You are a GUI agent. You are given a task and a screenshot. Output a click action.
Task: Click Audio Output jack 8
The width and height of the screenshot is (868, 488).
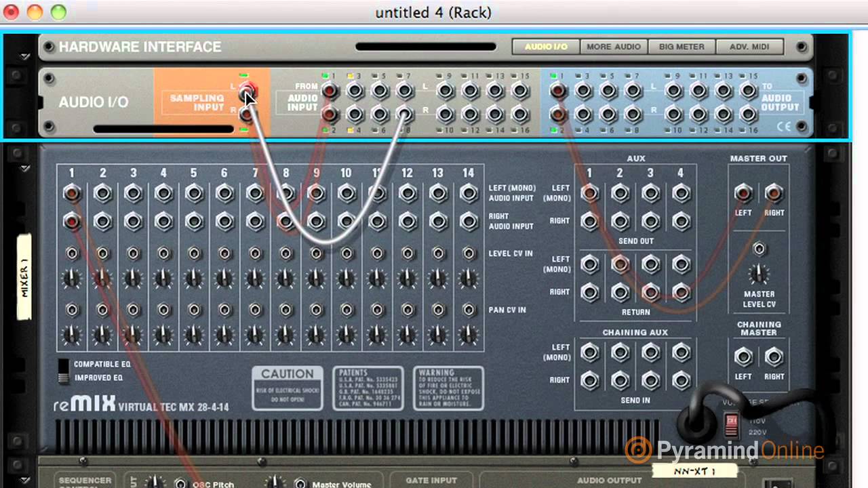633,114
